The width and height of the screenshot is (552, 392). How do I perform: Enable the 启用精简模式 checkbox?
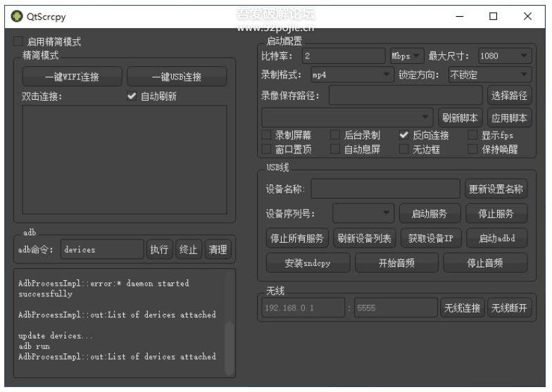tap(18, 42)
